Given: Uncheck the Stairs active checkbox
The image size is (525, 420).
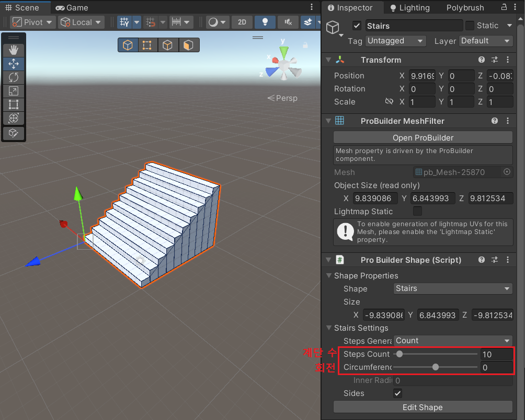Looking at the screenshot, I should 357,26.
